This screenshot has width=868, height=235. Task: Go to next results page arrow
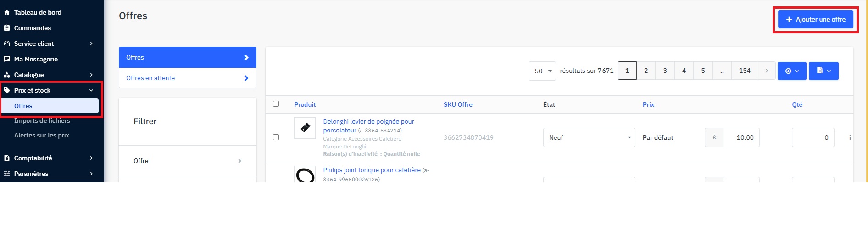[x=766, y=71]
